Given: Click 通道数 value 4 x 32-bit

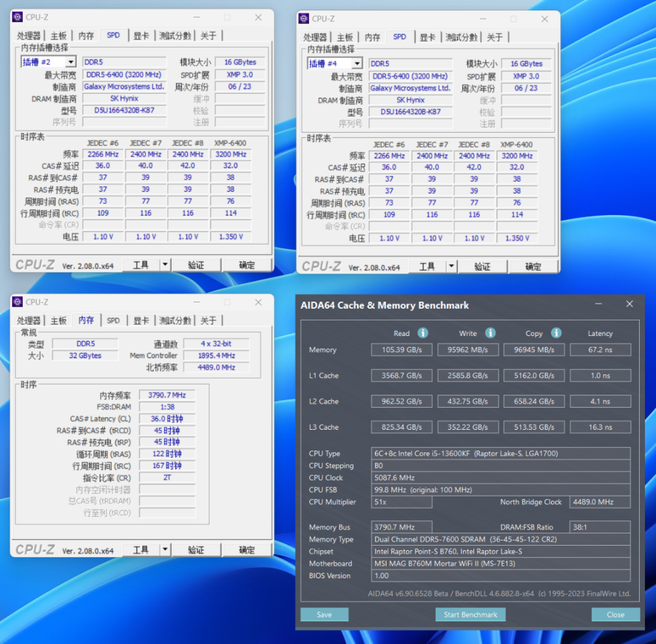Looking at the screenshot, I should [216, 344].
